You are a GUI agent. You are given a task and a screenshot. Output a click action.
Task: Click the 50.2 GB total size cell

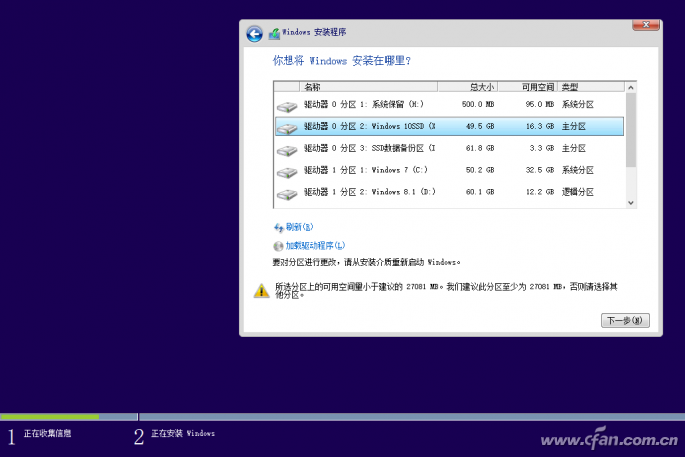tap(480, 170)
